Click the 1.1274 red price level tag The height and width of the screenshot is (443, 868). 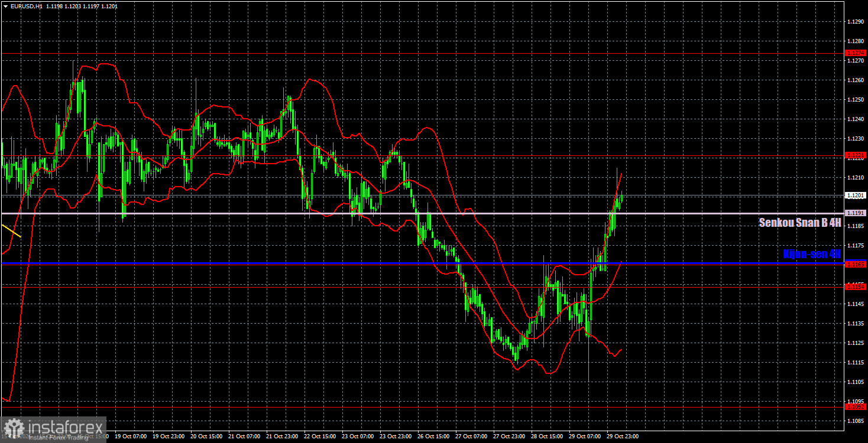coord(856,53)
